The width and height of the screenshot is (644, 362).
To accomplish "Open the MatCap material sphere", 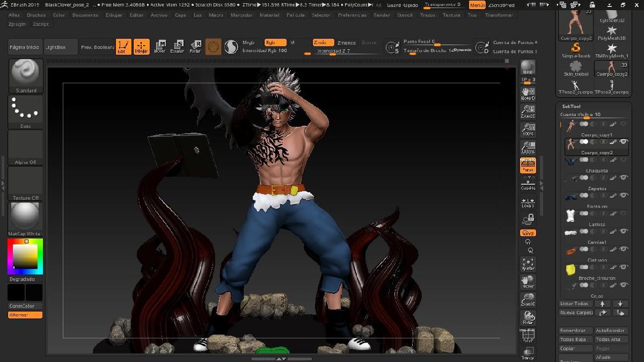I will point(25,216).
